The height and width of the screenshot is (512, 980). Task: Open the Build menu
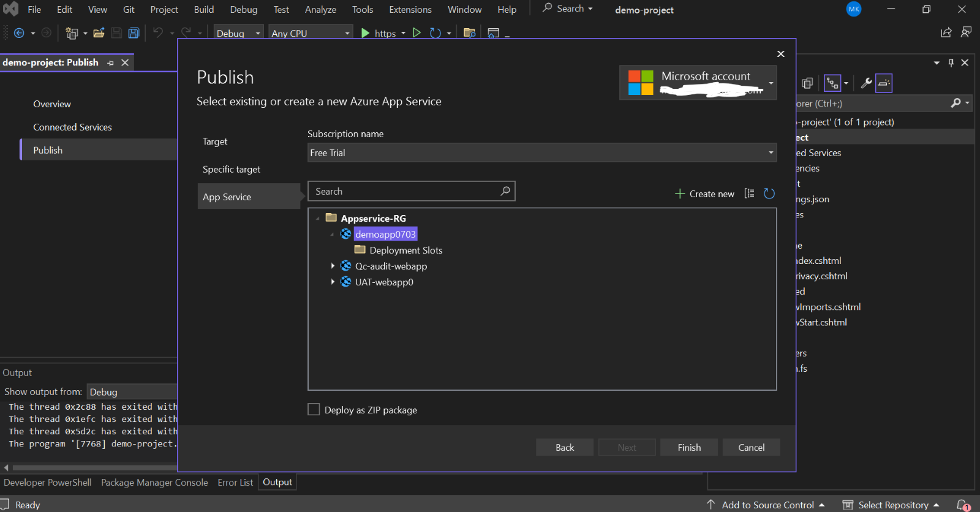click(x=204, y=9)
